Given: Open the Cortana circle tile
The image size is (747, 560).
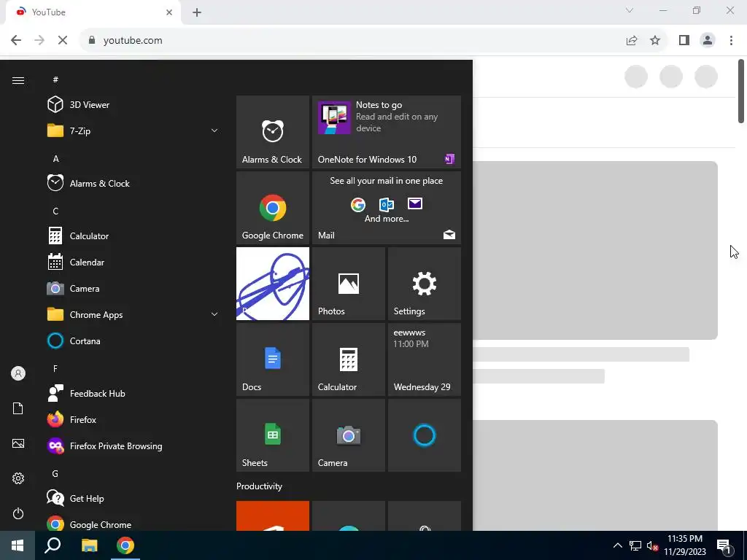Looking at the screenshot, I should coord(425,435).
